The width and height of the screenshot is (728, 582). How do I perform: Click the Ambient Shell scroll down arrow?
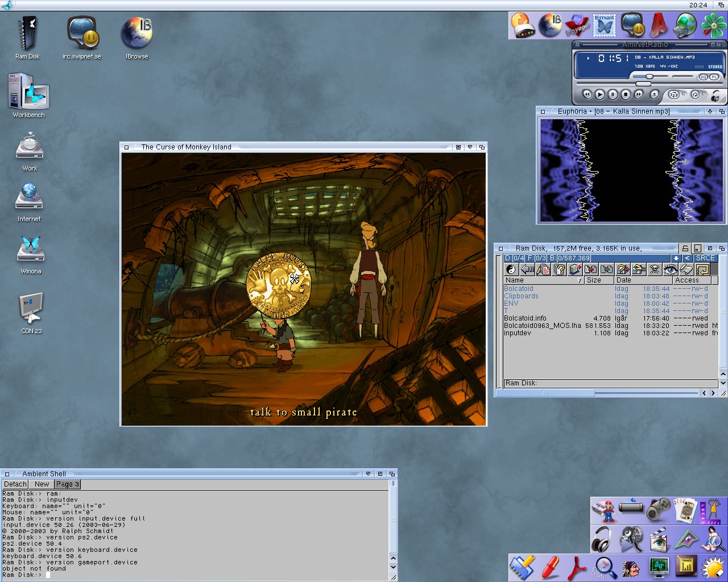point(393,568)
